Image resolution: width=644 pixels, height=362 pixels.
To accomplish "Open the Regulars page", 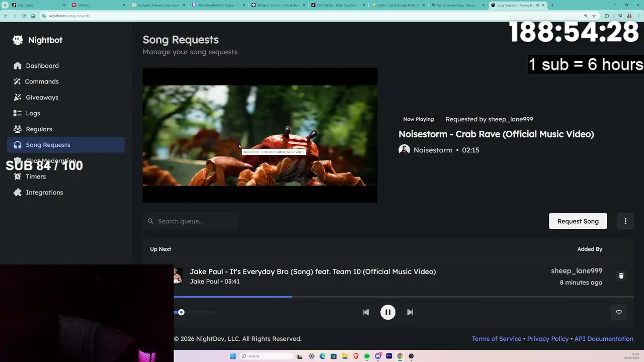I will click(x=66, y=129).
